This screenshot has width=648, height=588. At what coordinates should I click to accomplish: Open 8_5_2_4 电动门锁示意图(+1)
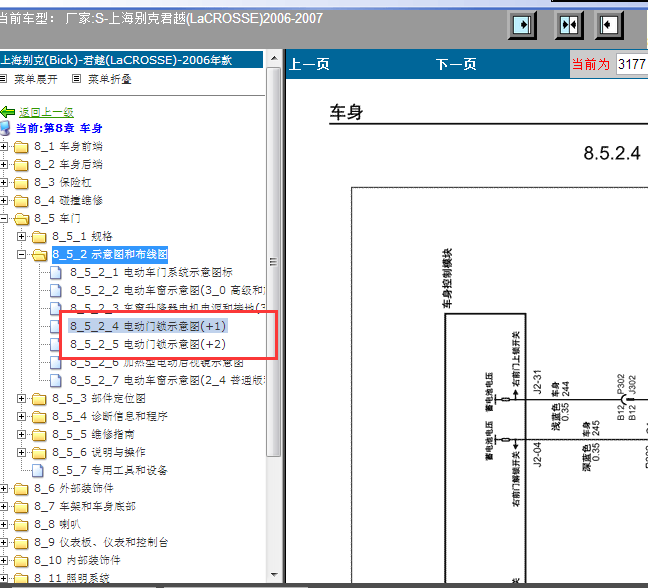[x=148, y=326]
